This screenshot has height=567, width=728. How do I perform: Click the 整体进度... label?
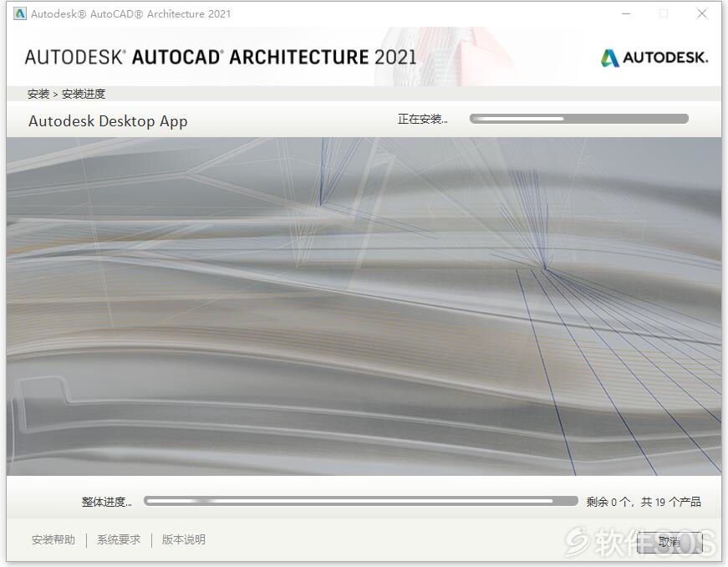107,502
